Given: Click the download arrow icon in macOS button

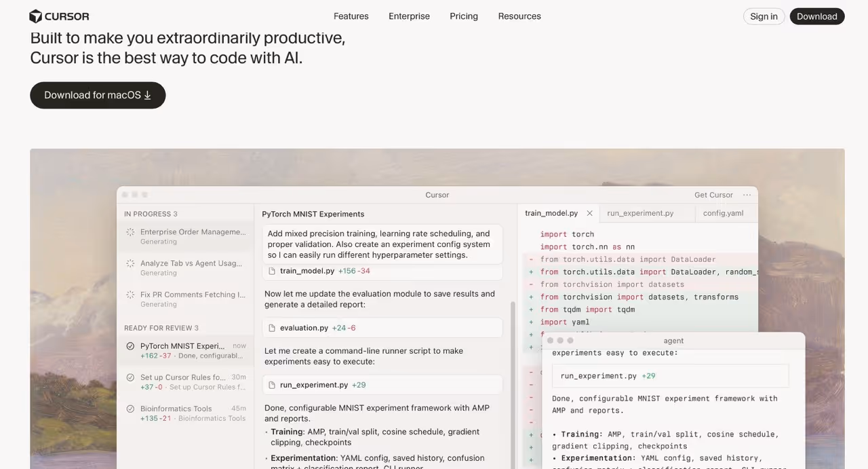Looking at the screenshot, I should click(147, 95).
